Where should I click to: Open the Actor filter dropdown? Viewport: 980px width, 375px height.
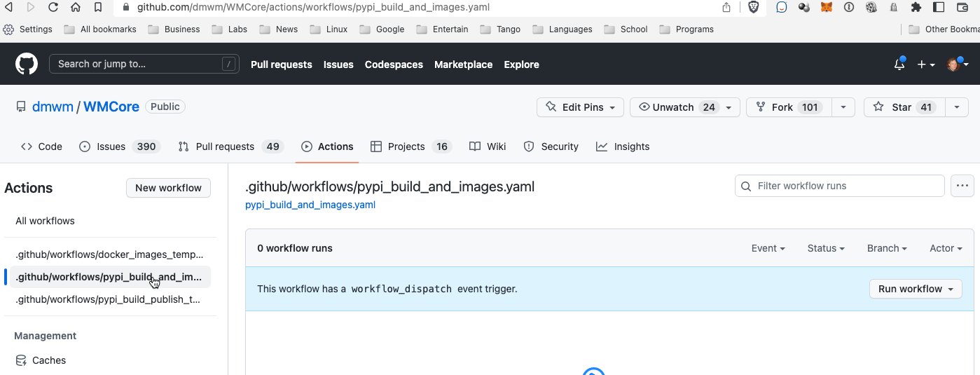[x=946, y=248]
